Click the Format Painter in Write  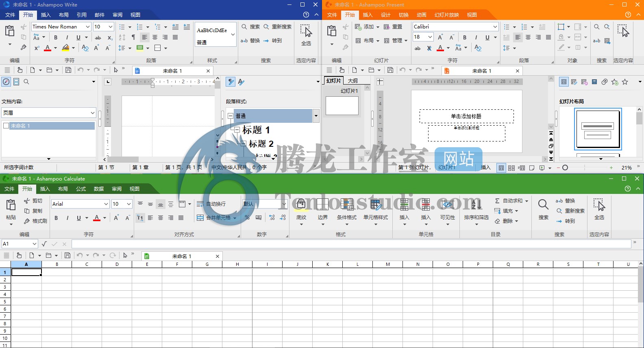(x=24, y=47)
